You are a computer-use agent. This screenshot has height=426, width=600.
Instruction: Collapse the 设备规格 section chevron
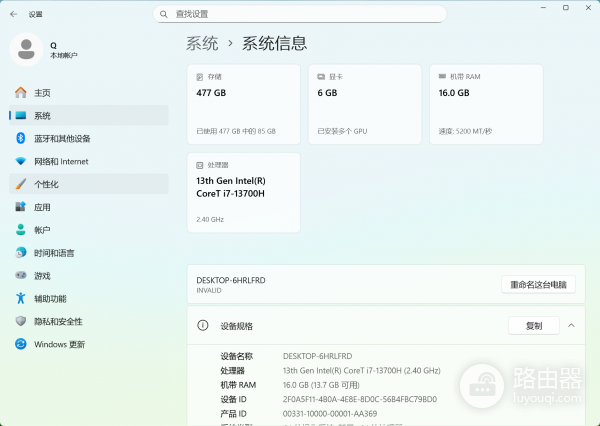pyautogui.click(x=571, y=326)
